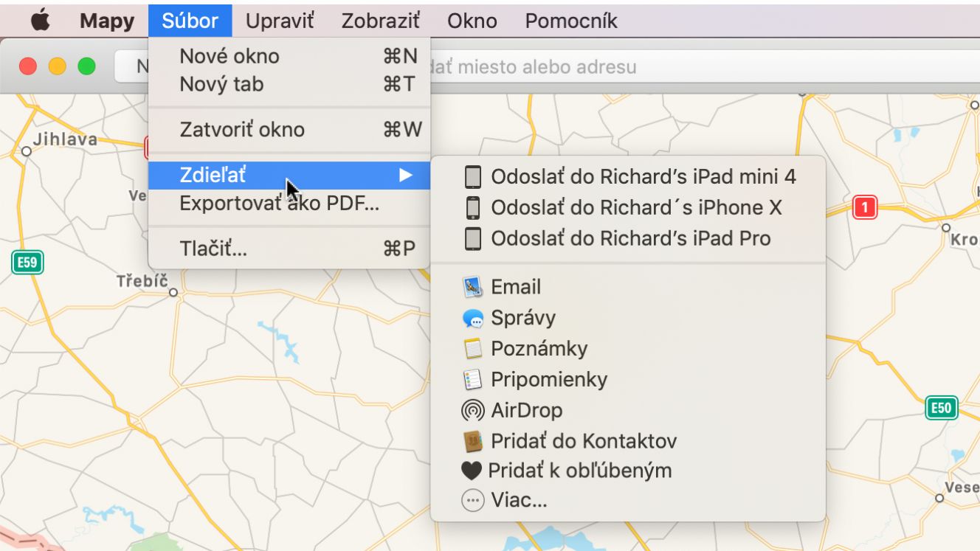Viewport: 980px width, 551px height.
Task: Click the iPhone X device icon
Action: (x=472, y=208)
